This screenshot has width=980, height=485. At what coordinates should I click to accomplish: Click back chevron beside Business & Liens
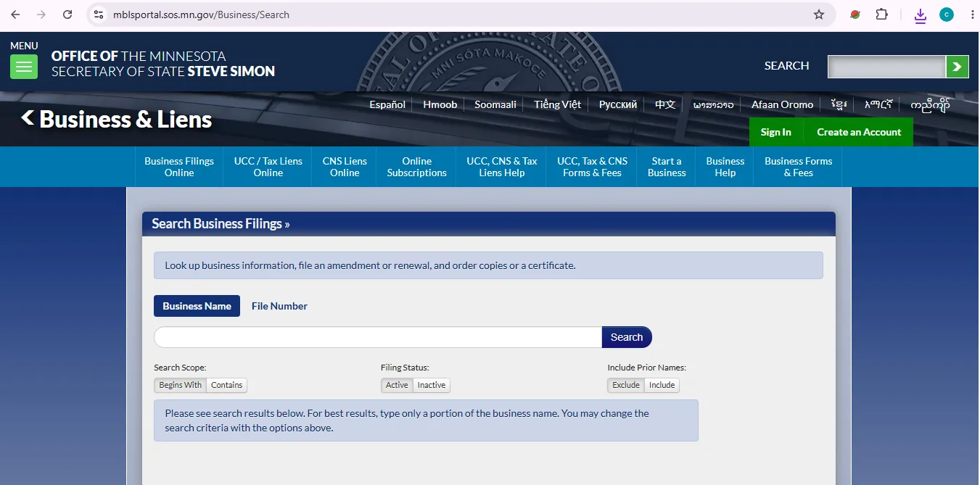28,117
